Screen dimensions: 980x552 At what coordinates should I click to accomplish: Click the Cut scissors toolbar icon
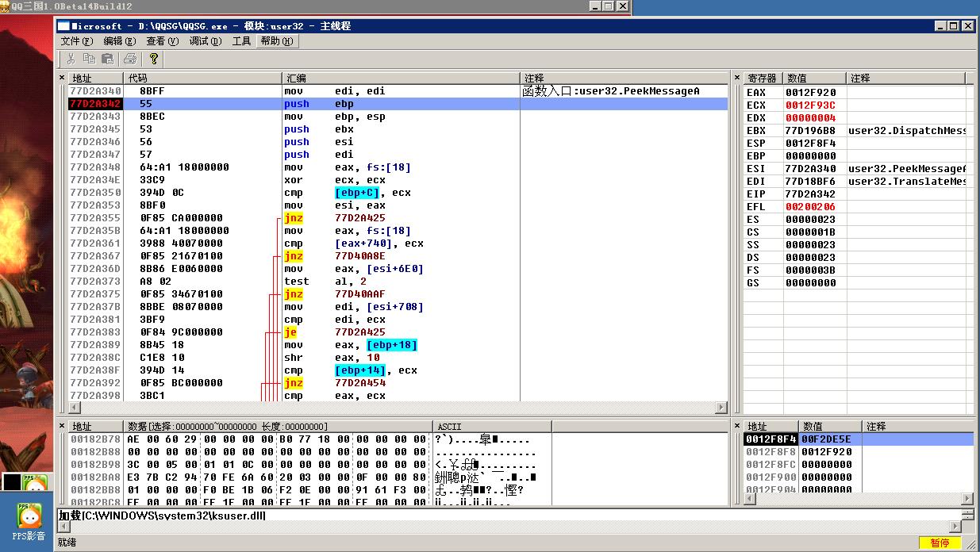pos(71,59)
